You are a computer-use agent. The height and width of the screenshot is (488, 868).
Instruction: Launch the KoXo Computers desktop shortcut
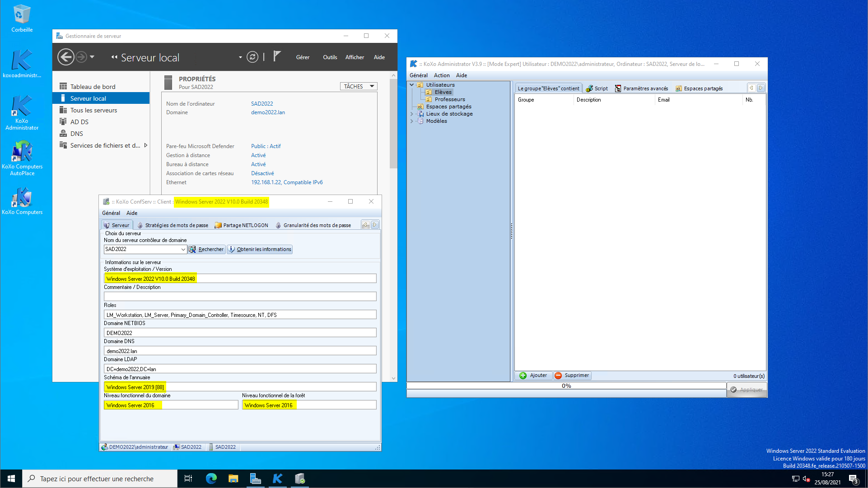[x=22, y=201]
